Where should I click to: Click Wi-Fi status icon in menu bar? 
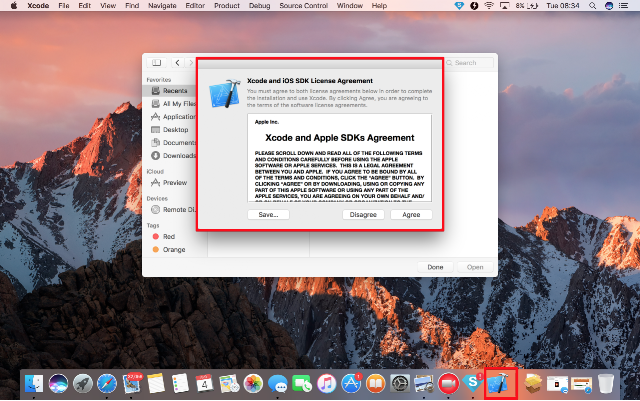(x=489, y=6)
